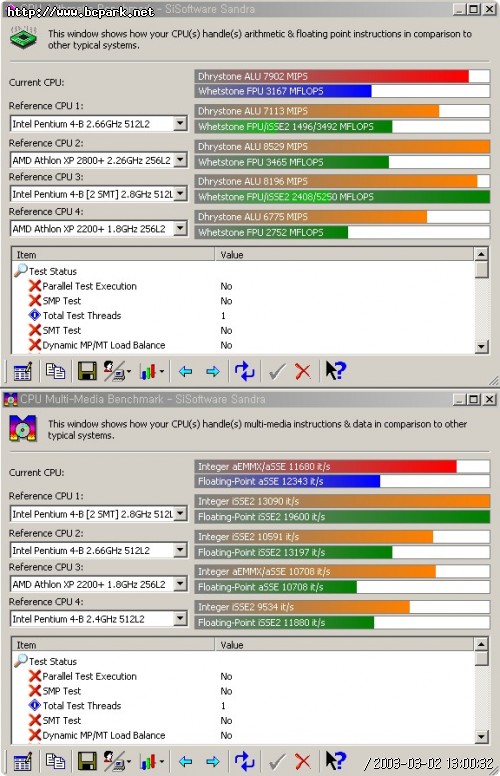500x776 pixels.
Task: Click the red X cancel icon in the Multi-Media Benchmark toolbar
Action: (302, 761)
